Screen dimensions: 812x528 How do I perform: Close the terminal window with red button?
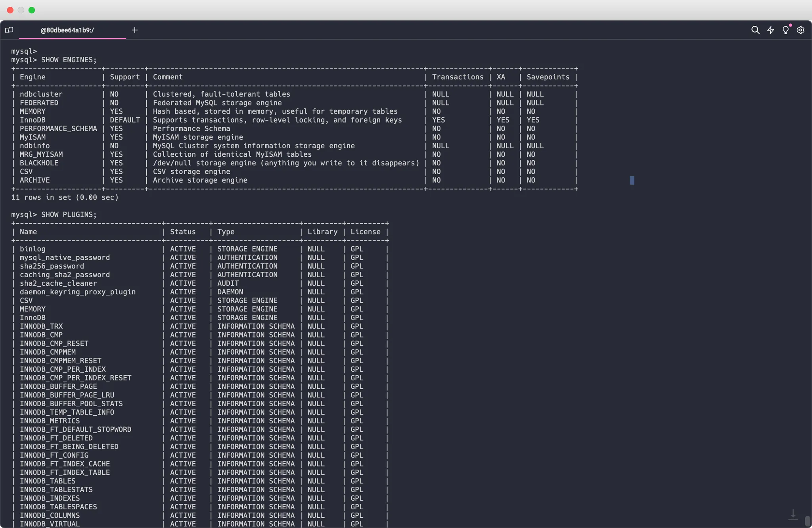coord(10,10)
